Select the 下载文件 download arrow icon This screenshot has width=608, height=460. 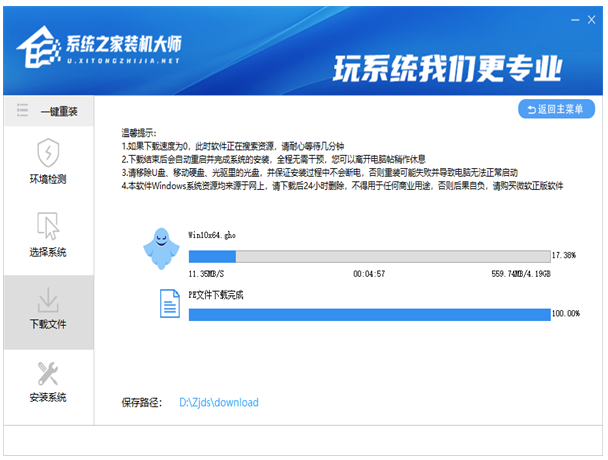(x=48, y=300)
